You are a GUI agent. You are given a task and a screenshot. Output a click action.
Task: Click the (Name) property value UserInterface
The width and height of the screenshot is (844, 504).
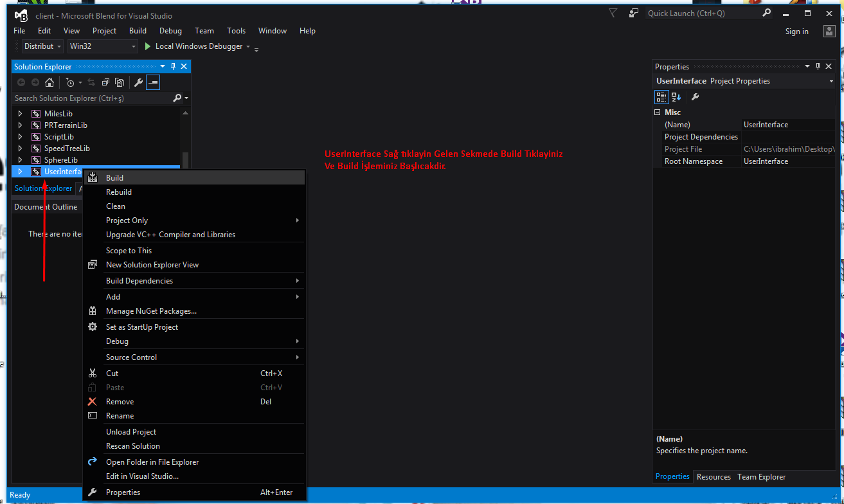pos(788,125)
